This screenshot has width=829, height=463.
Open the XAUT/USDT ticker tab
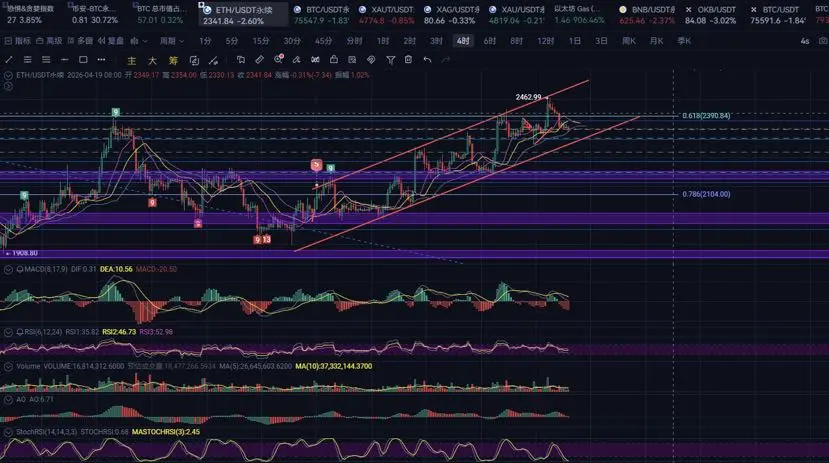click(x=386, y=15)
